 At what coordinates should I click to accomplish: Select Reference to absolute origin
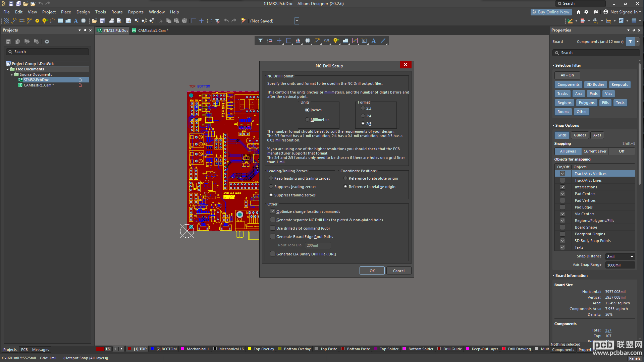click(345, 178)
